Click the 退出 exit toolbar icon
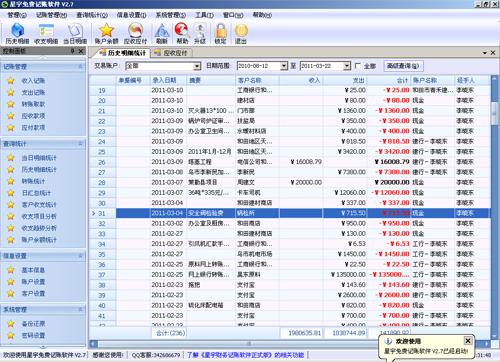 (x=241, y=34)
